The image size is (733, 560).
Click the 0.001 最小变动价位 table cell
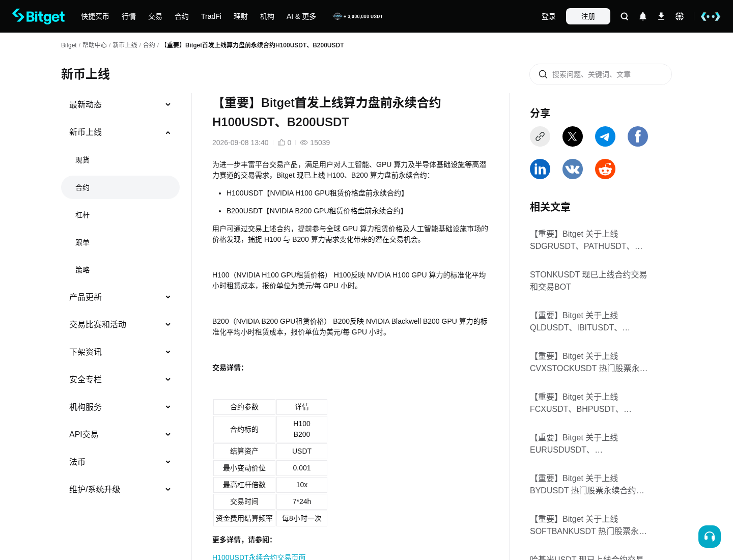point(302,468)
